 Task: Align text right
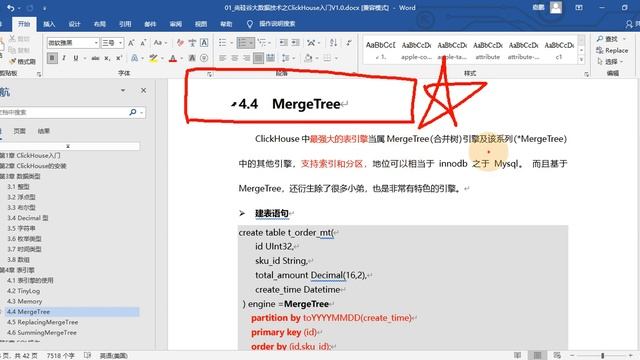(x=247, y=58)
